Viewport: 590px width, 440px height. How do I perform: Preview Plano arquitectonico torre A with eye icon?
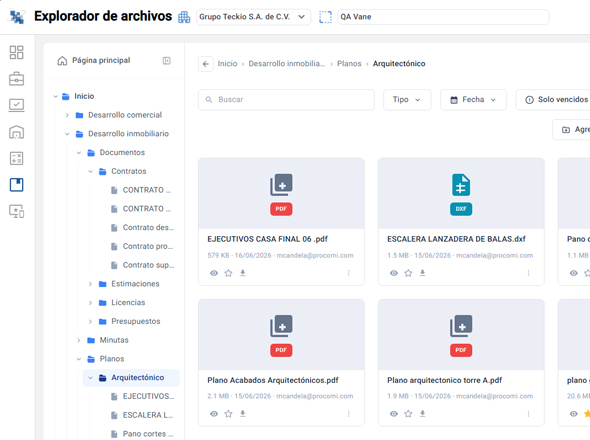(394, 414)
